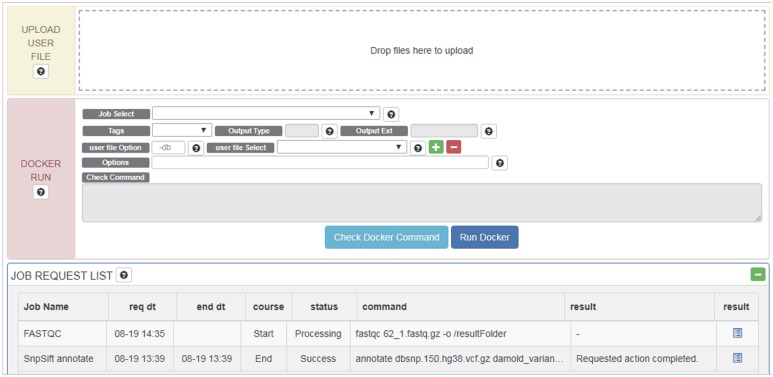Click the 08-19 14:35 request time cell

140,334
